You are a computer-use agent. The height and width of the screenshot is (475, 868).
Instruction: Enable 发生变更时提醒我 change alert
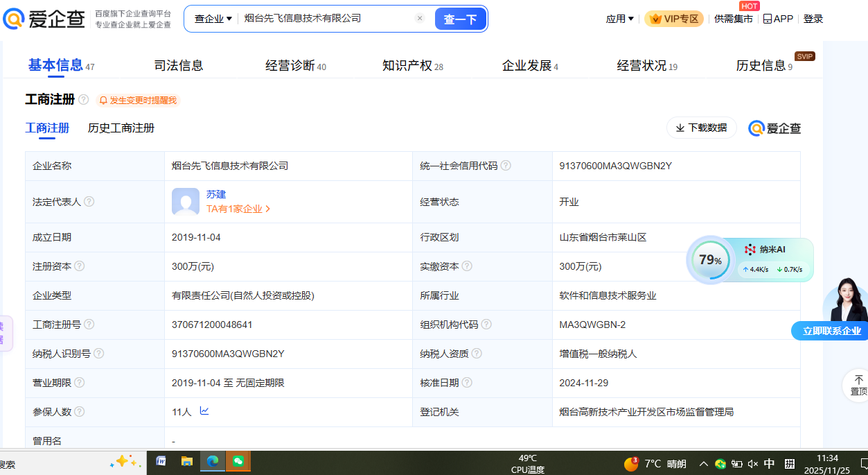[137, 101]
